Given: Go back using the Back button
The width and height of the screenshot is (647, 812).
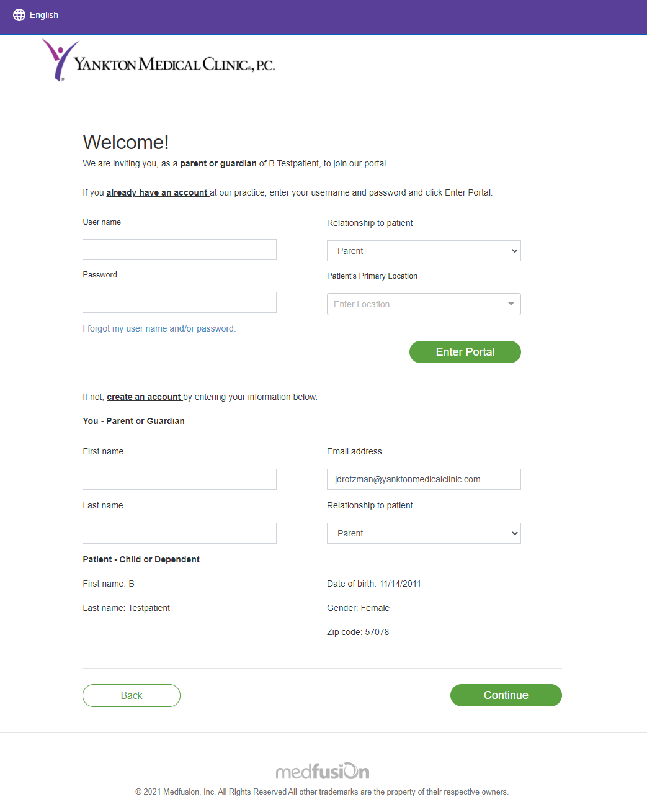Looking at the screenshot, I should 132,695.
